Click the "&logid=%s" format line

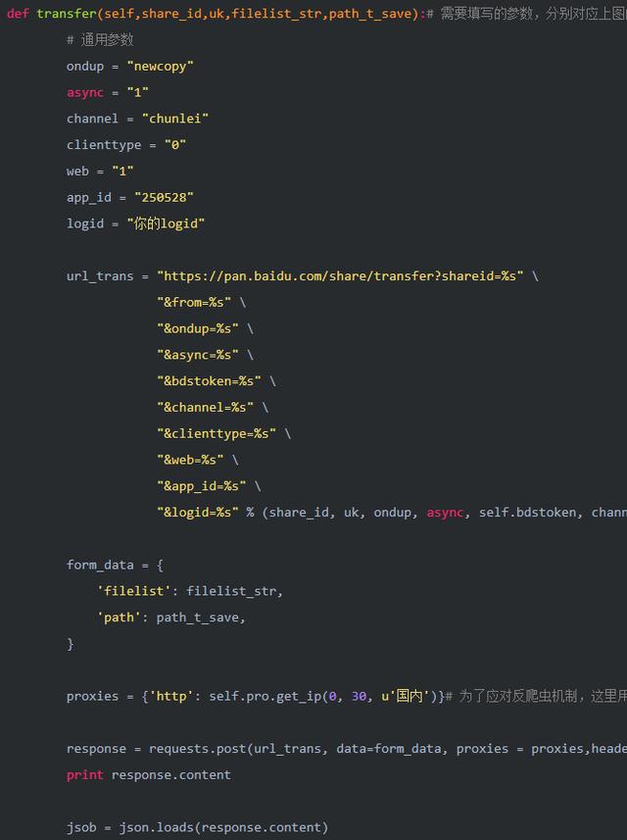click(x=392, y=513)
